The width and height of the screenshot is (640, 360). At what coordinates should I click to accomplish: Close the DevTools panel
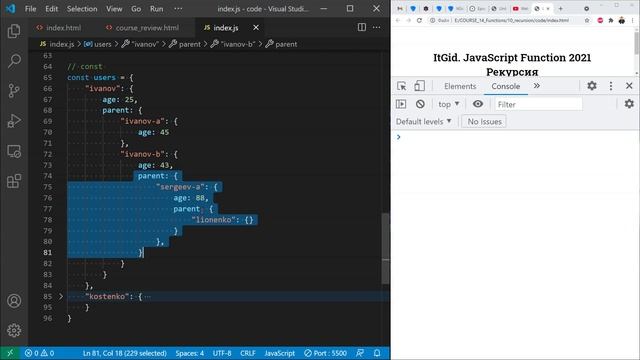point(629,86)
